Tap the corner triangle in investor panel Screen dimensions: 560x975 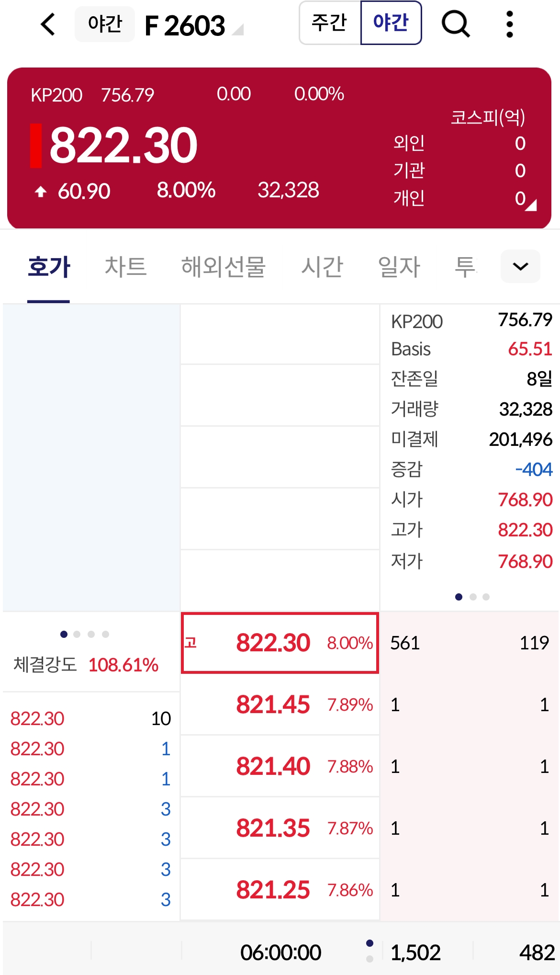[x=531, y=205]
